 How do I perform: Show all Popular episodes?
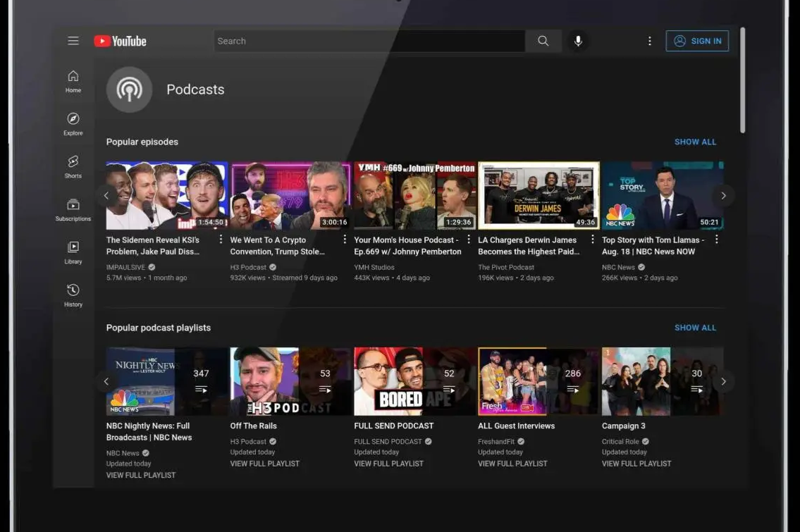coord(695,142)
